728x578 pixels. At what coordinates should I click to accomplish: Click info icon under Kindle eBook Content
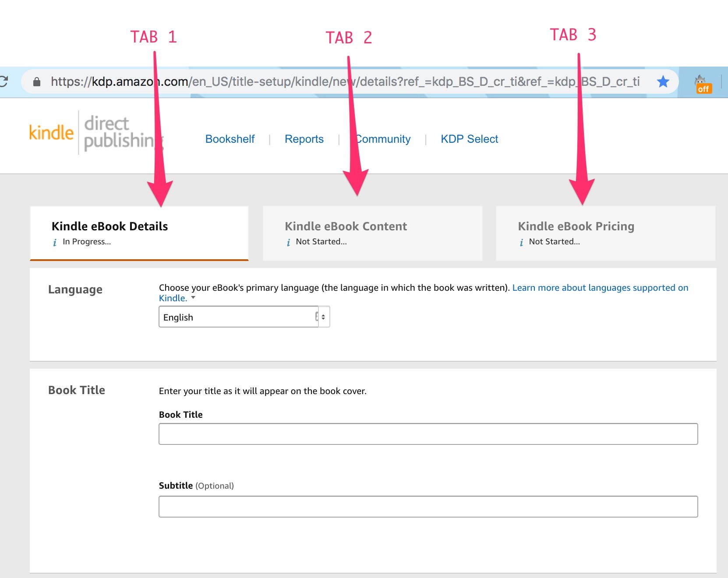point(288,242)
